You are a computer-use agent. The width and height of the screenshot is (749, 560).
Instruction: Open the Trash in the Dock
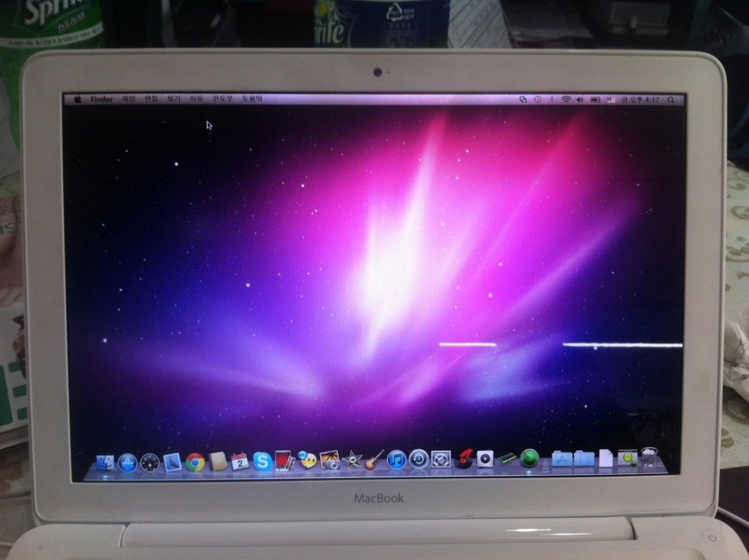pyautogui.click(x=650, y=457)
